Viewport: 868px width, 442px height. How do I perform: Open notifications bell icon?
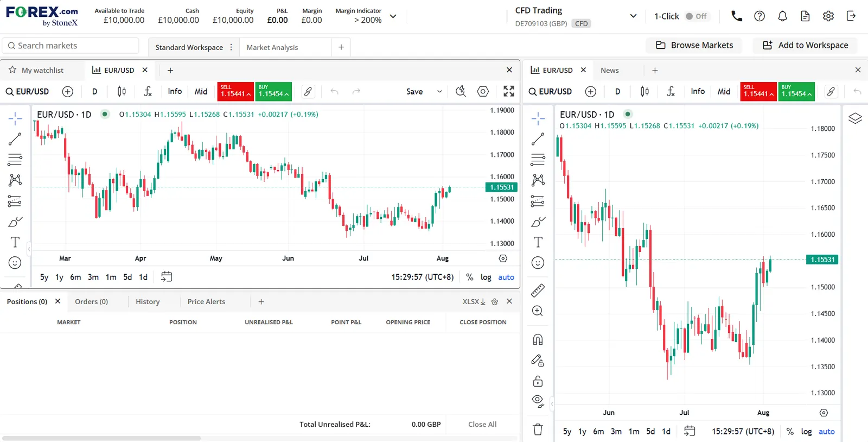782,16
